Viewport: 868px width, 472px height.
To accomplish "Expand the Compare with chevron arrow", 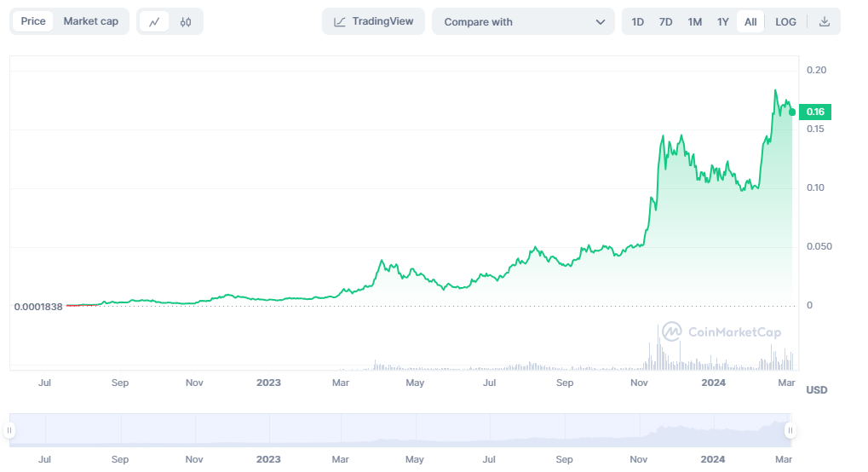I will coord(601,22).
